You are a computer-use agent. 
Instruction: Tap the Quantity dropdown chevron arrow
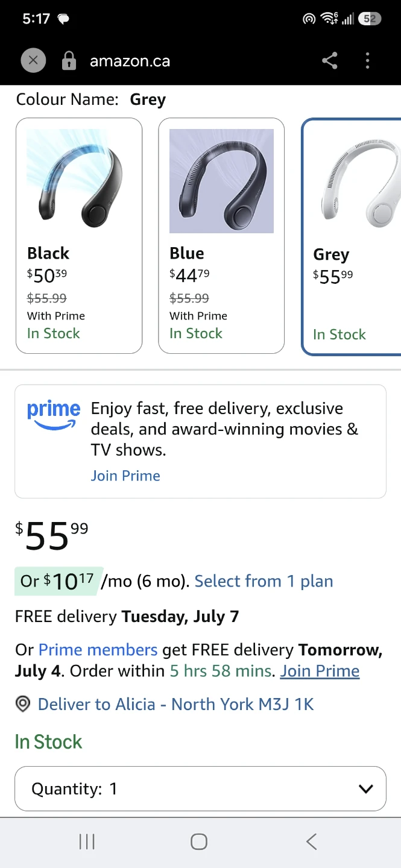point(365,789)
